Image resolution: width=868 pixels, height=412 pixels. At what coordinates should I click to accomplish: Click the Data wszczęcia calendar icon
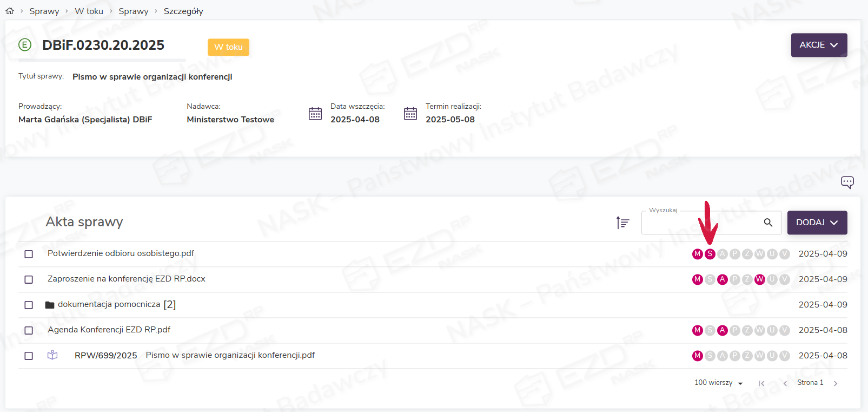tap(315, 113)
